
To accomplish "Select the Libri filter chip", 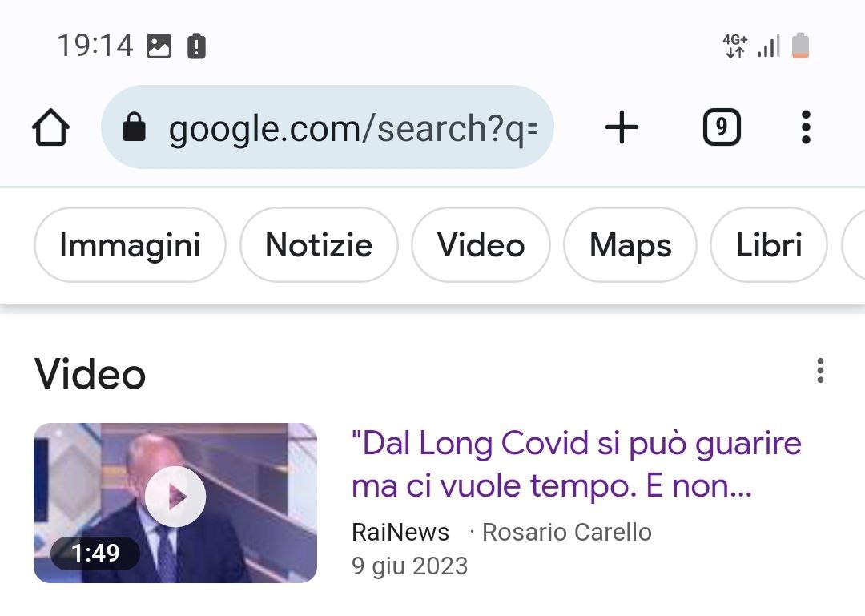I will pyautogui.click(x=768, y=245).
